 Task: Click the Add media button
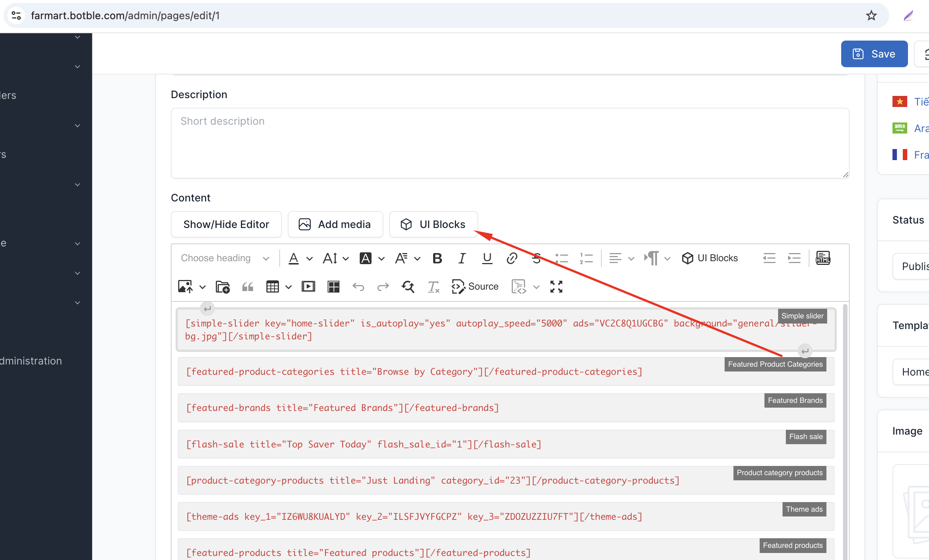point(335,224)
